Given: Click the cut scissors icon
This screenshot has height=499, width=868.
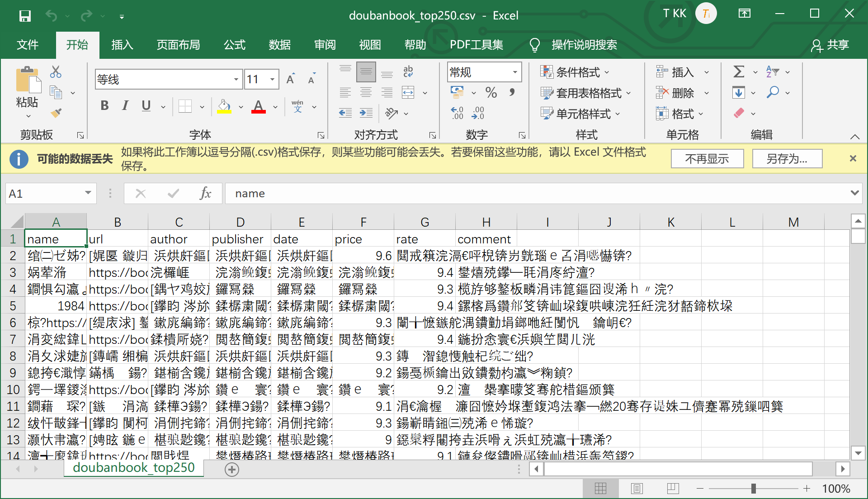Looking at the screenshot, I should tap(56, 71).
